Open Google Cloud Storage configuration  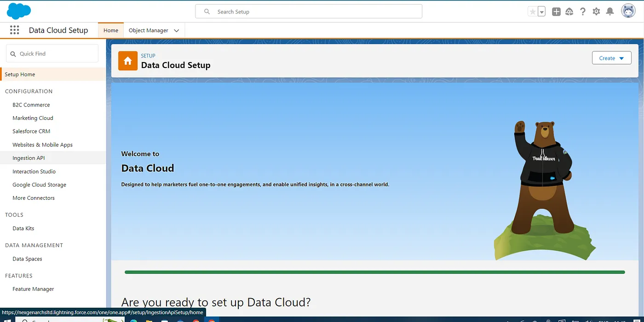pyautogui.click(x=40, y=185)
